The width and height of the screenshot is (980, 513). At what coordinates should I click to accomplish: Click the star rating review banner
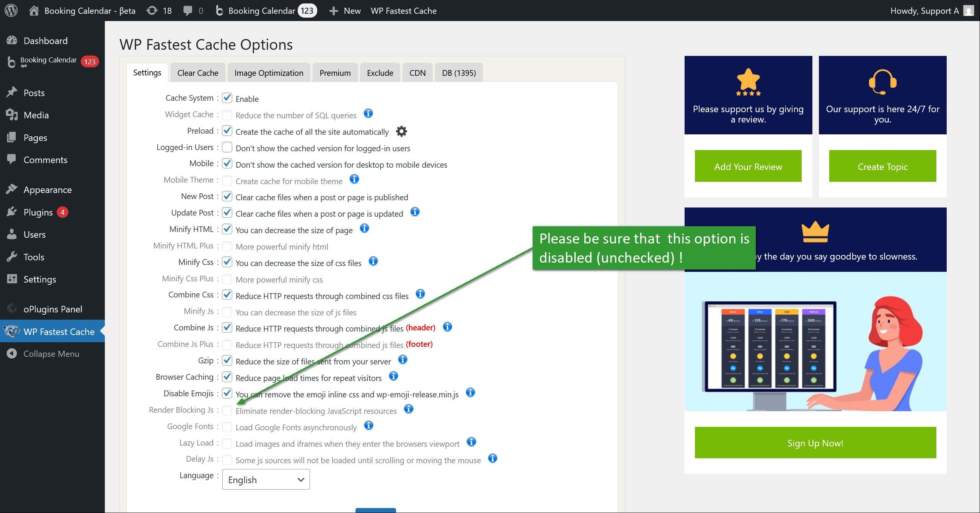(x=748, y=95)
